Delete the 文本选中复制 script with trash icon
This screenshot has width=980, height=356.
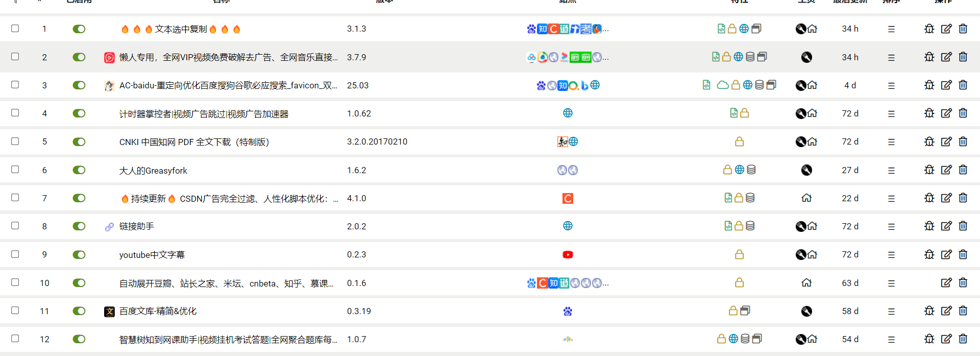coord(963,29)
